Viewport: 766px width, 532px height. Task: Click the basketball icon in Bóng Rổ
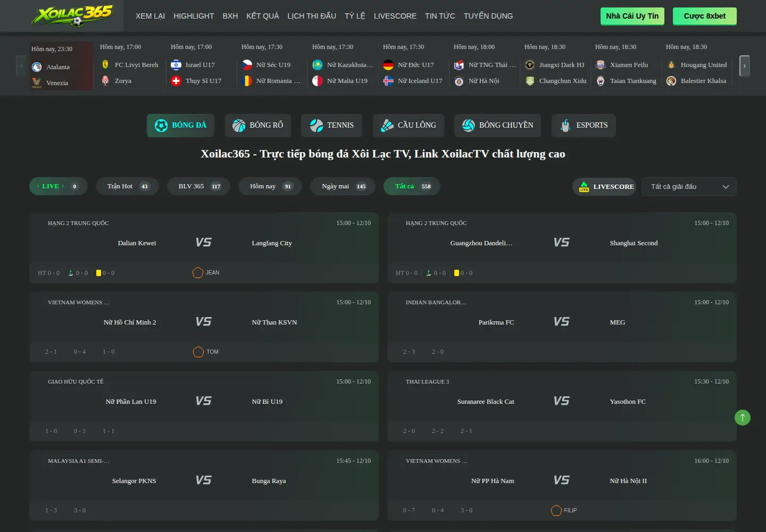pyautogui.click(x=239, y=126)
